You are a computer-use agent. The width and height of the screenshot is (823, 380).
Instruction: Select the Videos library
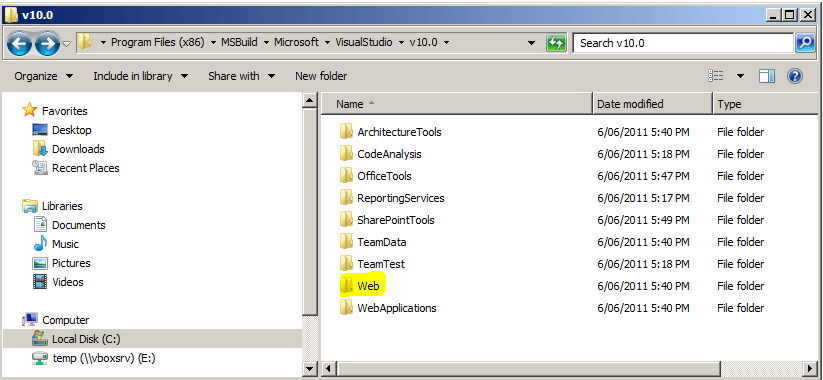tap(58, 282)
